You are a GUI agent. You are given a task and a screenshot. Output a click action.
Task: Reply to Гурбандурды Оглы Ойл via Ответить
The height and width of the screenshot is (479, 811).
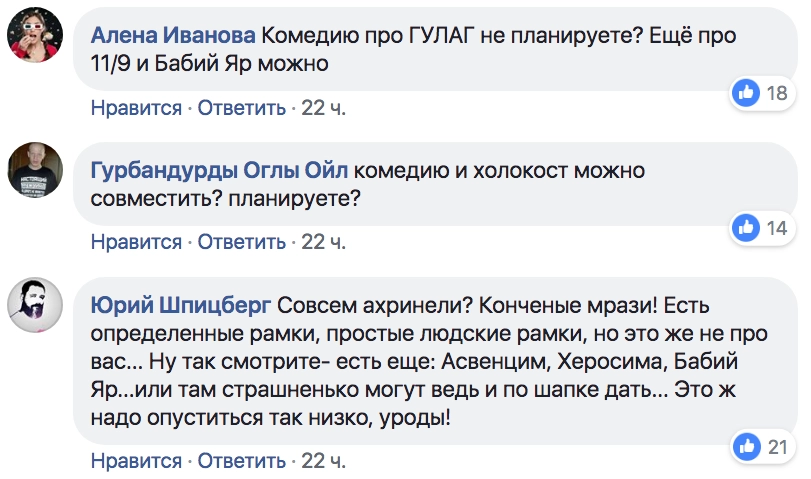tap(242, 242)
